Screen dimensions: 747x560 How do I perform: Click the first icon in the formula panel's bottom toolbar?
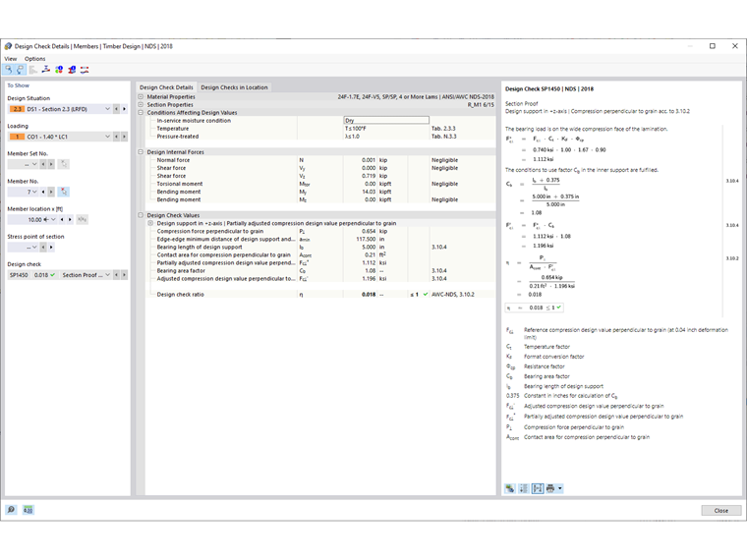click(510, 488)
